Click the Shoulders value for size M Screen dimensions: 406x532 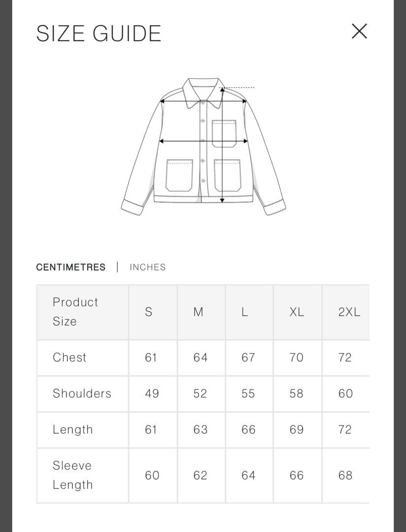tap(200, 393)
